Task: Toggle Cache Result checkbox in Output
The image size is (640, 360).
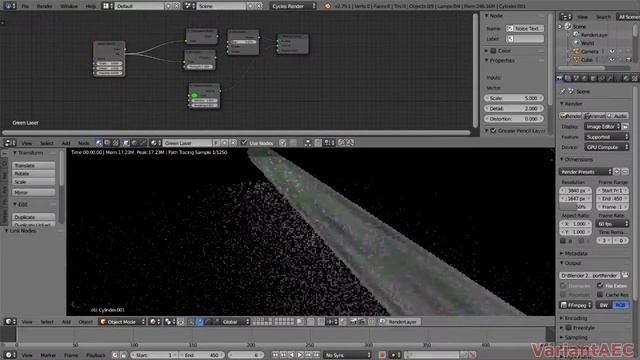Action: coord(600,294)
